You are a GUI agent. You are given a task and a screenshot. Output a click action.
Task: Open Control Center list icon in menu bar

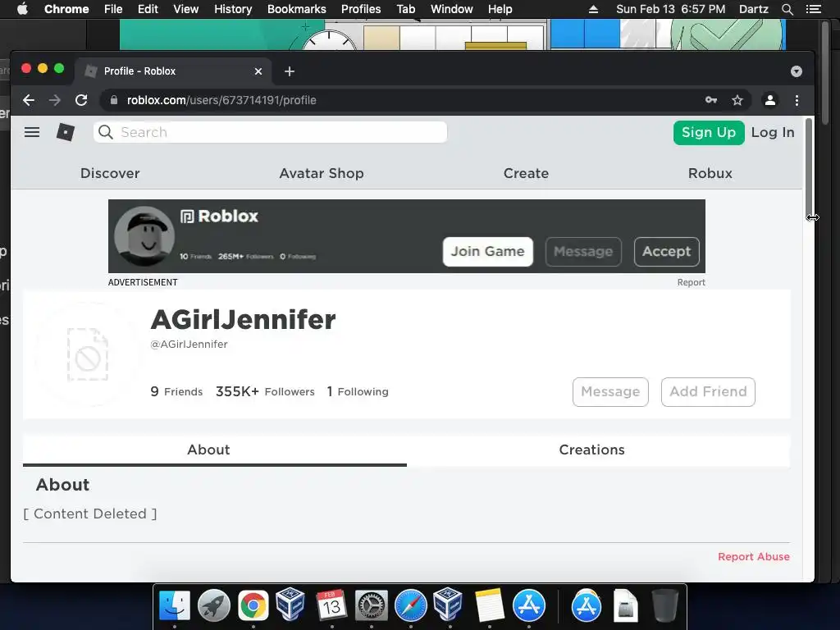coord(813,9)
